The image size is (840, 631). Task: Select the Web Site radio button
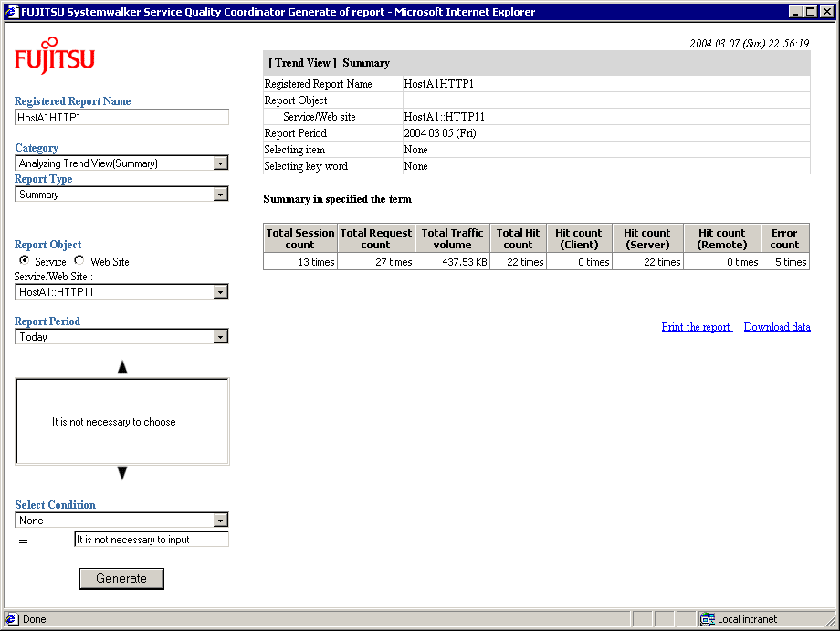click(79, 260)
